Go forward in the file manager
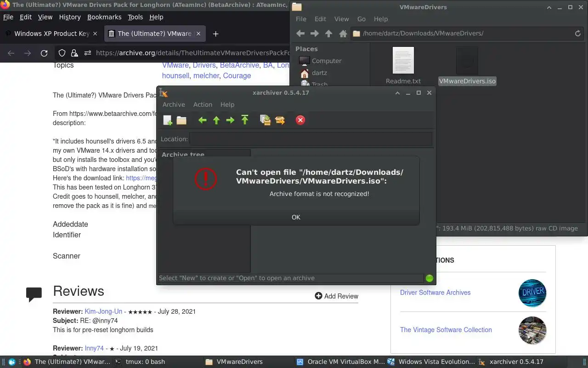The image size is (588, 368). pyautogui.click(x=315, y=33)
